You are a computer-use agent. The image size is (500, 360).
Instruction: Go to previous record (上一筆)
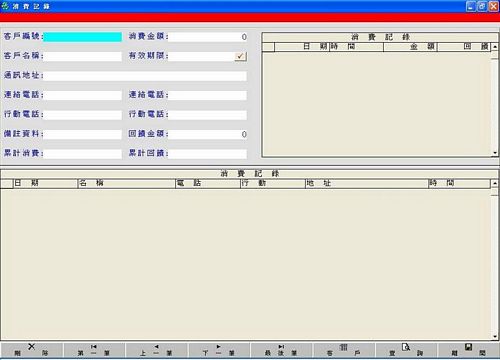click(157, 350)
